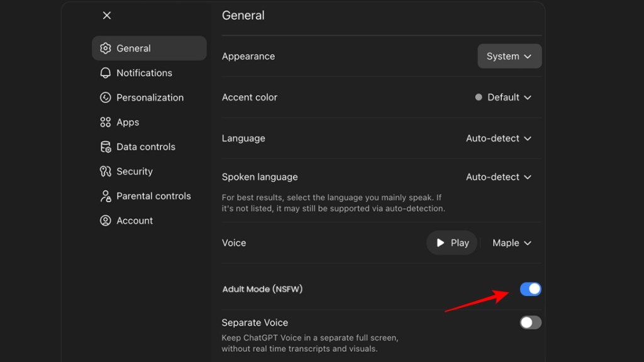Screen dimensions: 644x362
Task: Click the person icon beside Parental controls
Action: point(106,195)
